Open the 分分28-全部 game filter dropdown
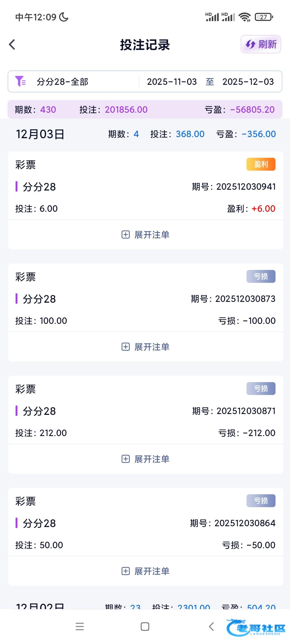Viewport: 290px width, 644px height. click(x=62, y=82)
